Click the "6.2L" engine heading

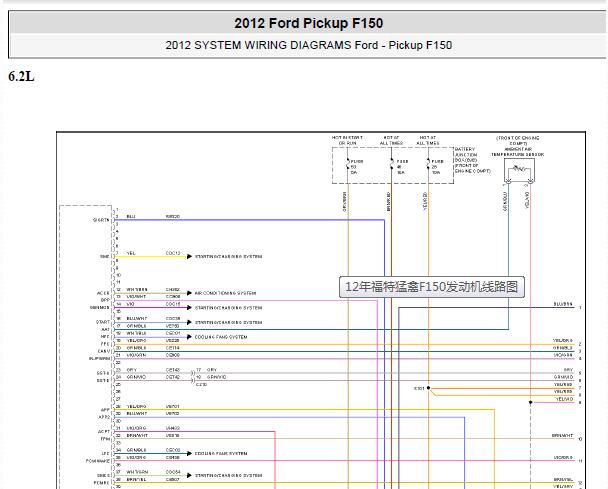pos(21,76)
